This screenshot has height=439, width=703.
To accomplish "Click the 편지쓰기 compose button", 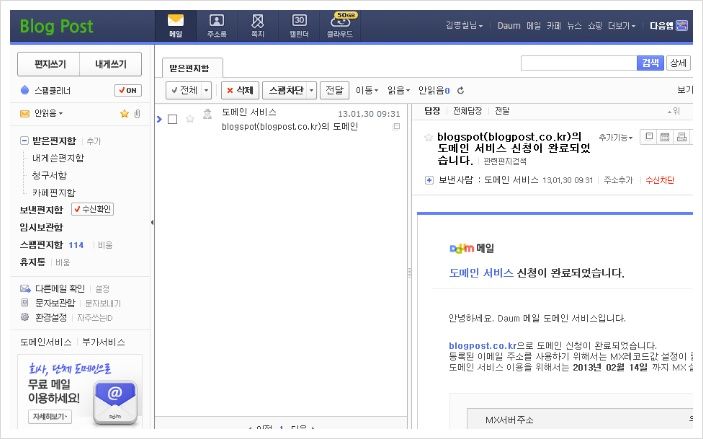I will coord(49,64).
